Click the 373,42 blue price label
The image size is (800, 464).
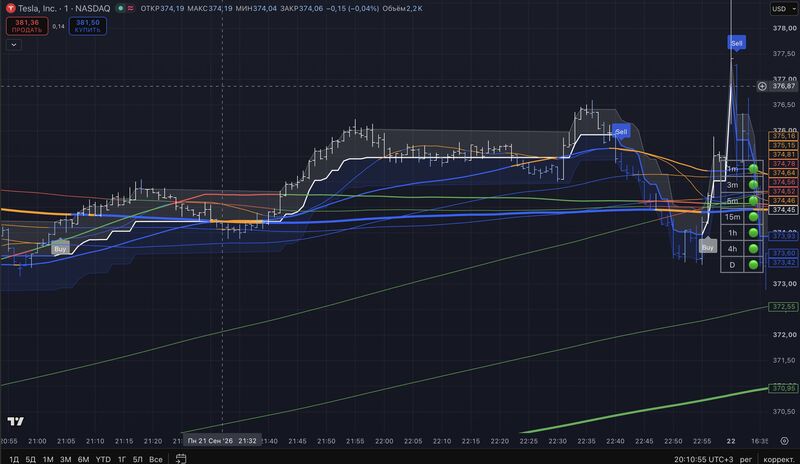[783, 262]
